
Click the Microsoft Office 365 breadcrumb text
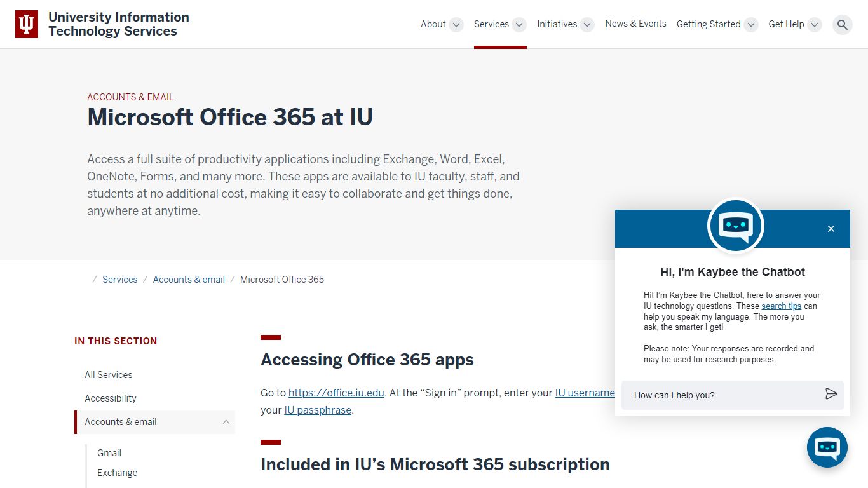tap(282, 280)
